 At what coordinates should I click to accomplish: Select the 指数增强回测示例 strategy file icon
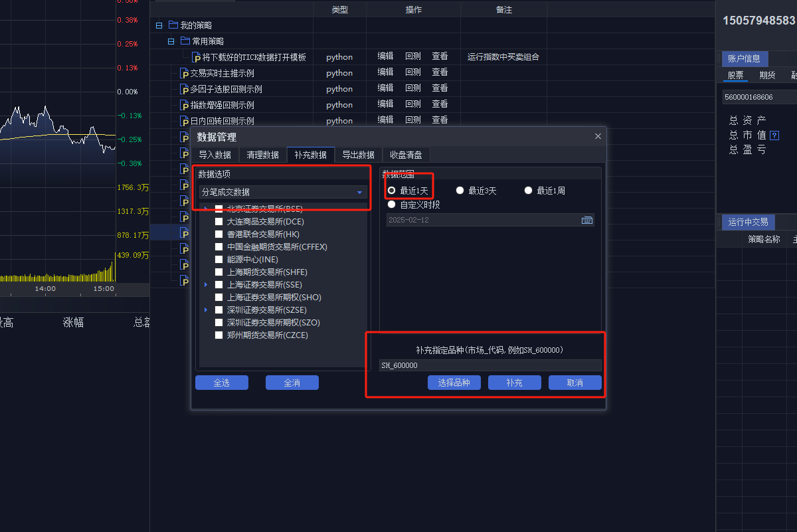pyautogui.click(x=185, y=106)
